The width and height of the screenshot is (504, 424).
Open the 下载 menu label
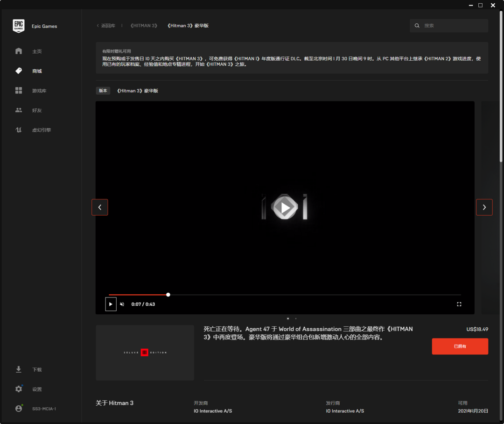pyautogui.click(x=37, y=369)
